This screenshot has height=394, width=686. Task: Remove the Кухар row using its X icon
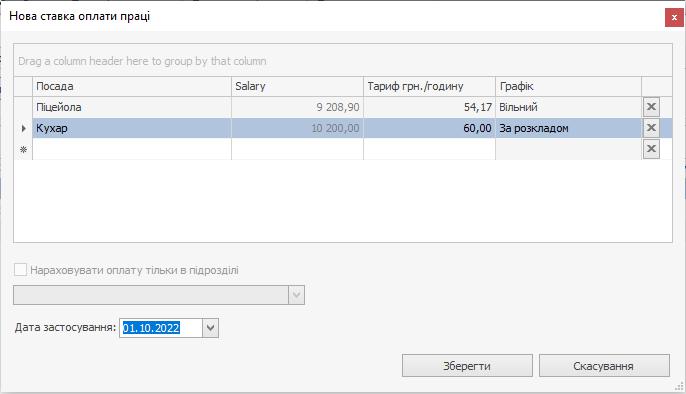(651, 128)
